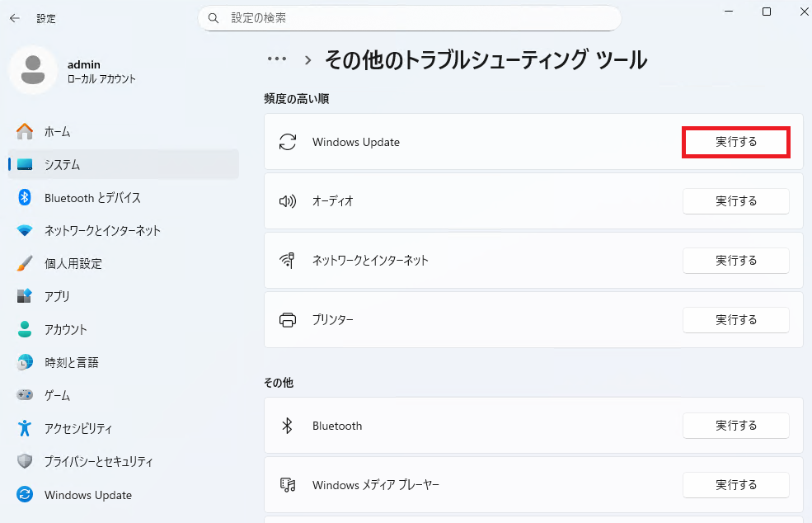Click the オーディオ troubleshooter label
812x523 pixels.
point(332,201)
